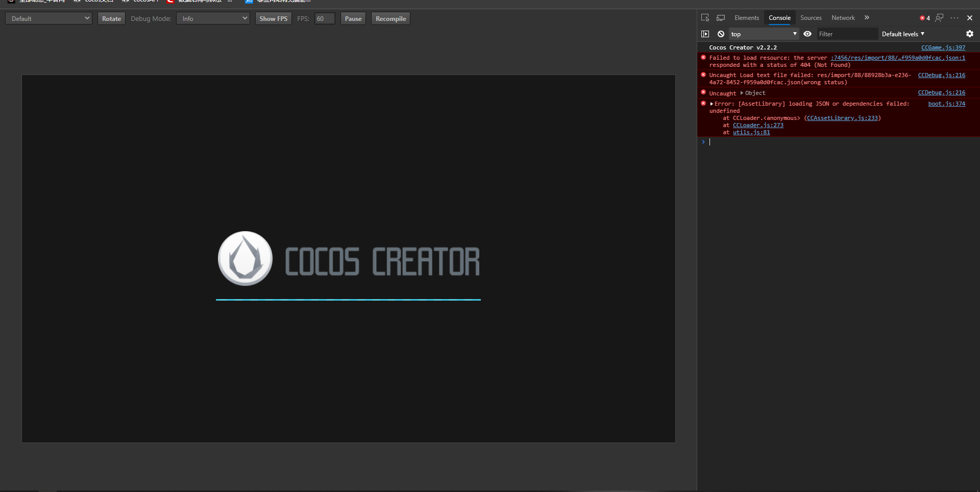Expand the AssetLibrary Error stack trace
Viewport: 980px width, 492px height.
[712, 104]
